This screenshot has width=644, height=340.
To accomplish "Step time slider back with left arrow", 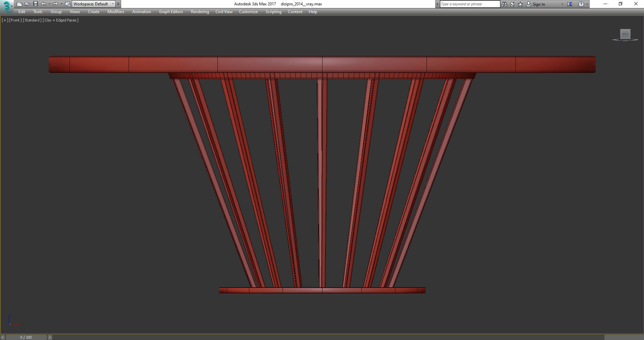I will pos(3,337).
